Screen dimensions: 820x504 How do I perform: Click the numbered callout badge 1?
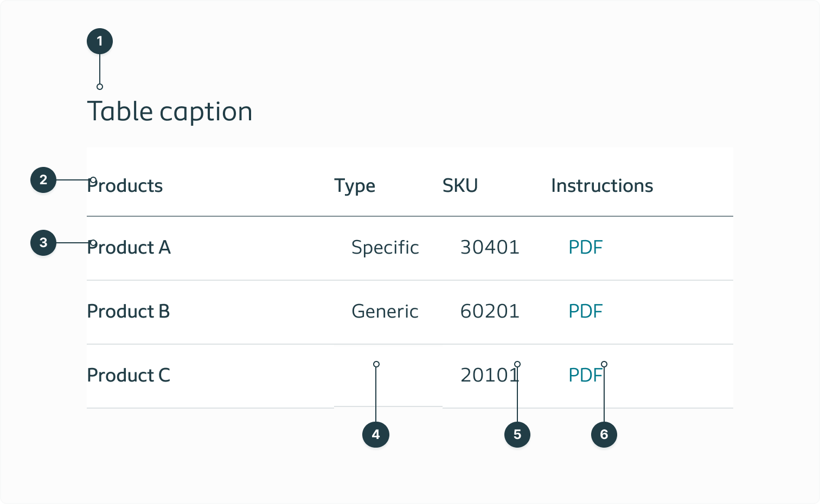coord(100,41)
